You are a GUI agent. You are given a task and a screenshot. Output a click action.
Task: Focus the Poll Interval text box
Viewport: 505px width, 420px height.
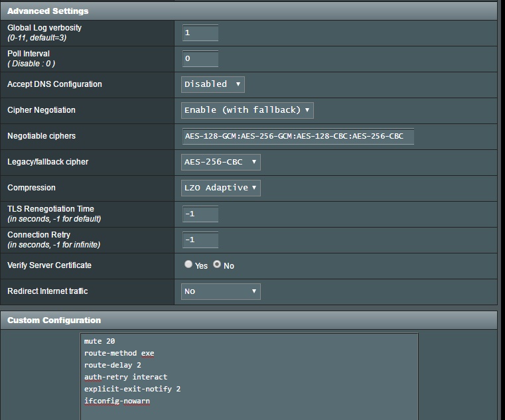pyautogui.click(x=200, y=58)
